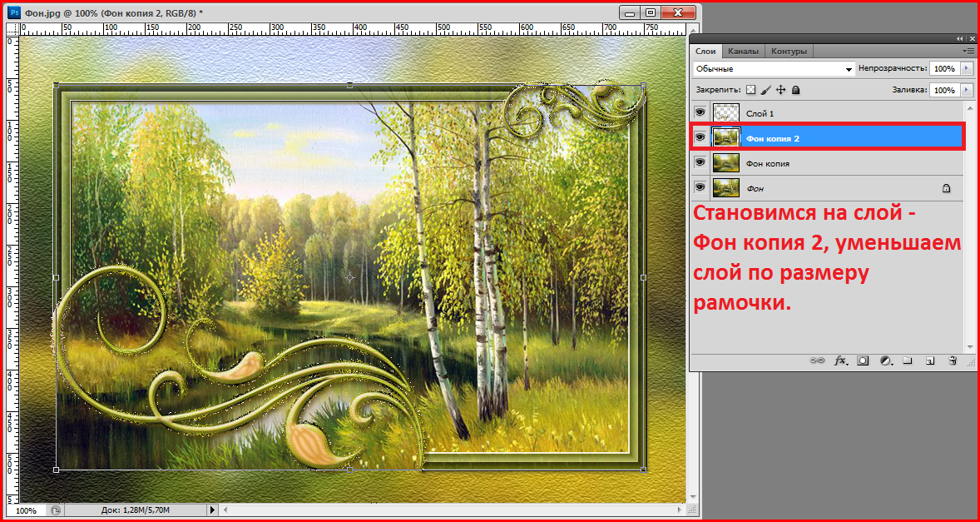The height and width of the screenshot is (522, 980).
Task: Toggle lock image pixels brush icon
Action: [767, 90]
